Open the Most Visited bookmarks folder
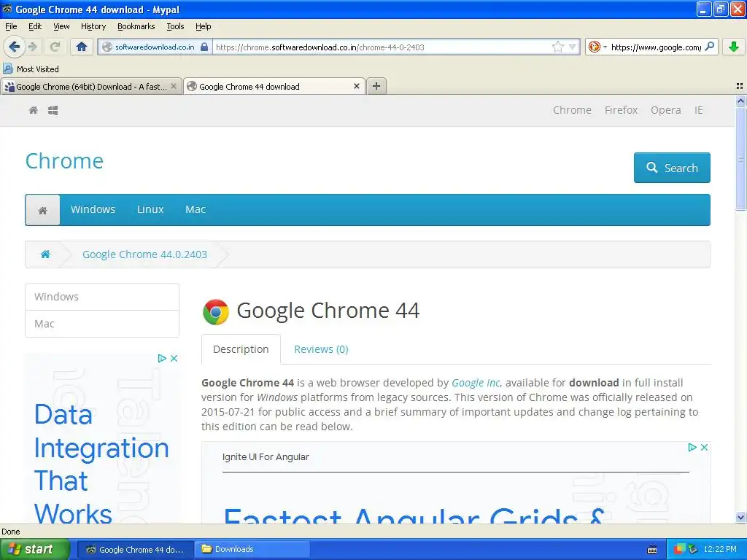This screenshot has width=747, height=560. [31, 69]
